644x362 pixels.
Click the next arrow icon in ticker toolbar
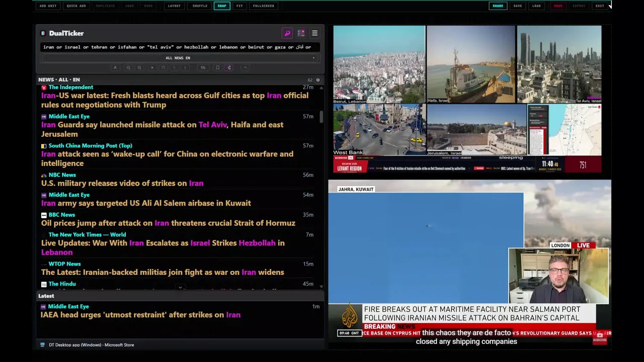tap(185, 67)
